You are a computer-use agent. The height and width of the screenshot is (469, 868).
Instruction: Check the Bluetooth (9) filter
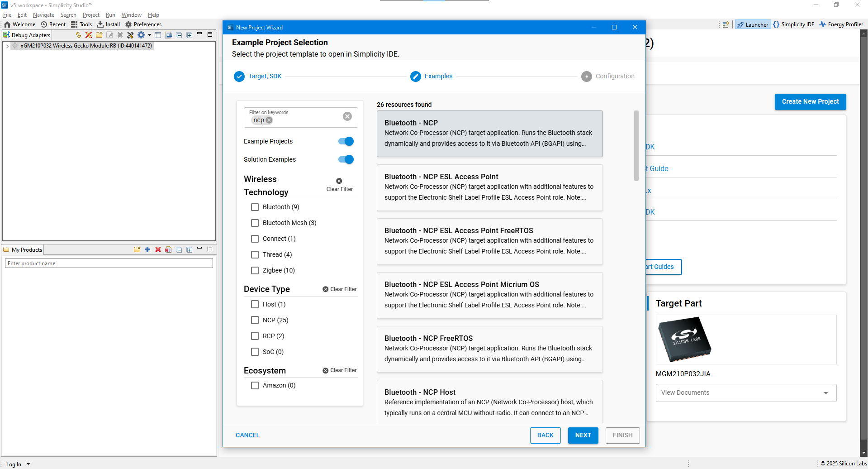tap(255, 207)
